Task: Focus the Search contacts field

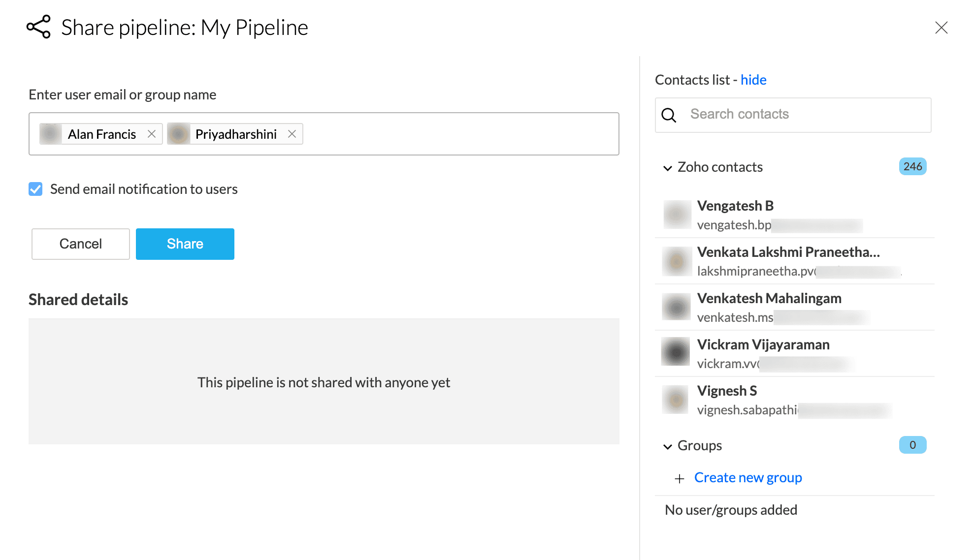Action: coord(803,115)
